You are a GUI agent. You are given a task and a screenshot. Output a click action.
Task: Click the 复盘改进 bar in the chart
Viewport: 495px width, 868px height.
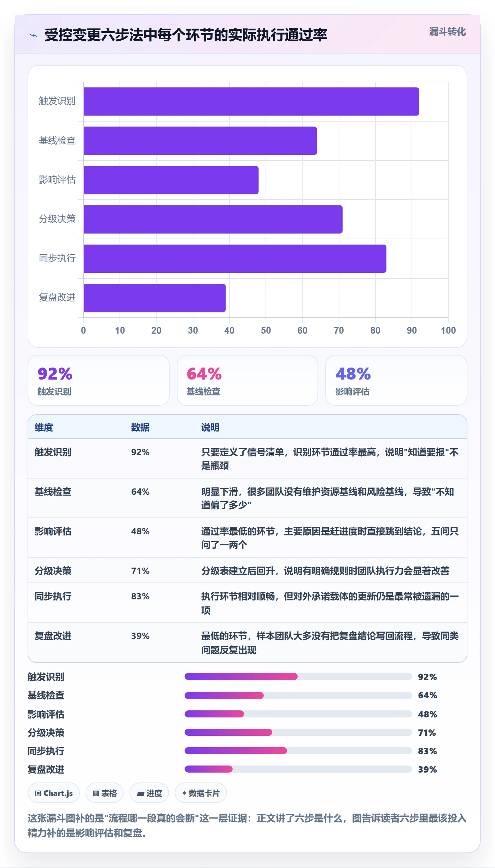pyautogui.click(x=155, y=298)
